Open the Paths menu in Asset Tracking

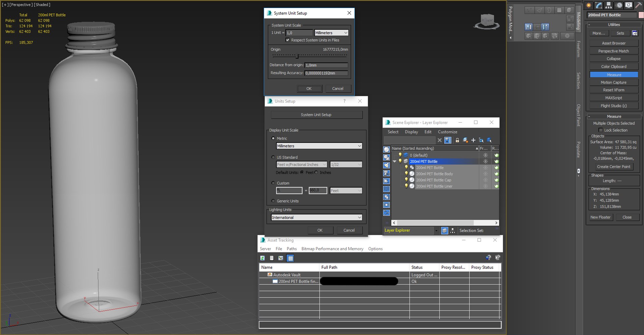[291, 249]
